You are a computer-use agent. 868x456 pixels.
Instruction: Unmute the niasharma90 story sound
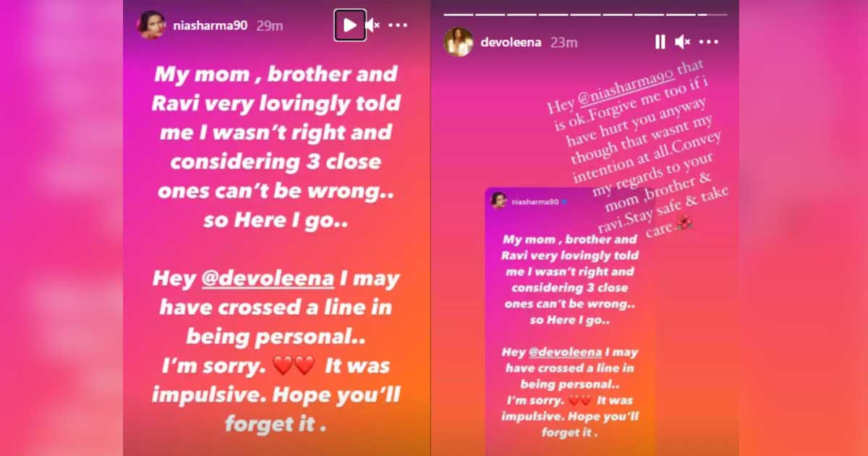(x=373, y=25)
